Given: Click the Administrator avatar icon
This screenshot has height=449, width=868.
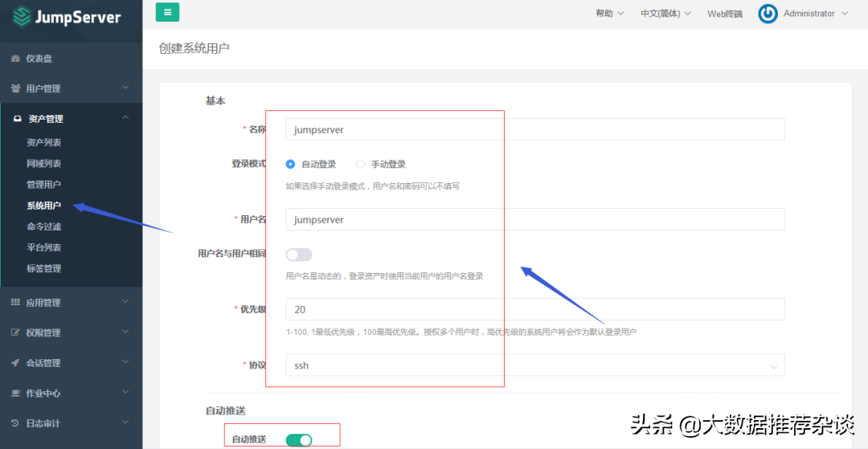Looking at the screenshot, I should (x=768, y=14).
